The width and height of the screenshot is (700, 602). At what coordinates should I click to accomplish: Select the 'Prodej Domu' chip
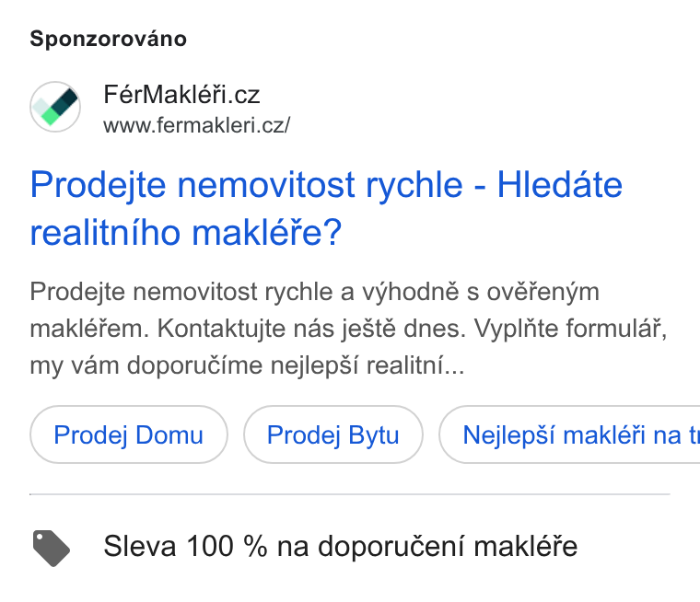tap(129, 434)
